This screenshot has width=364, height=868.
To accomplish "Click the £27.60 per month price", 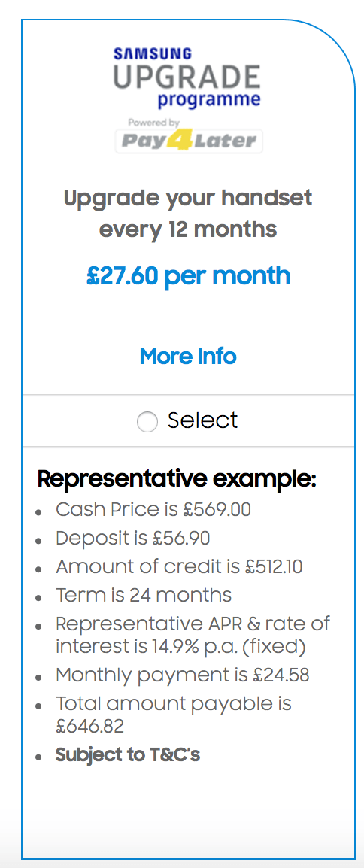I will (188, 275).
